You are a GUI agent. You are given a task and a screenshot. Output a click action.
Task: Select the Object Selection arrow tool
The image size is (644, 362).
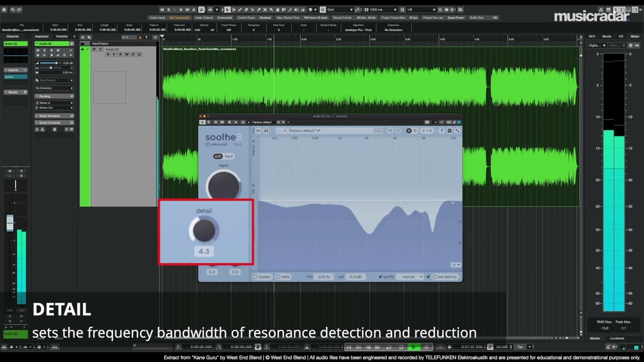(227, 10)
